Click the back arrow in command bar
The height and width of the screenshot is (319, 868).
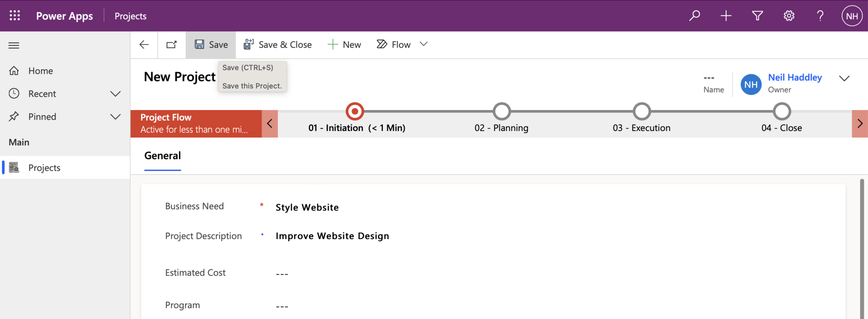pos(144,45)
